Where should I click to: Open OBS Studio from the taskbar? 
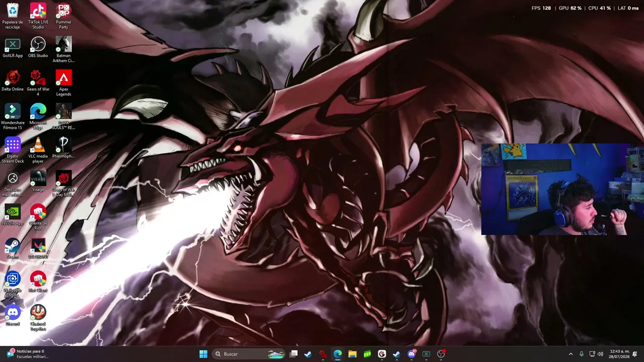441,354
